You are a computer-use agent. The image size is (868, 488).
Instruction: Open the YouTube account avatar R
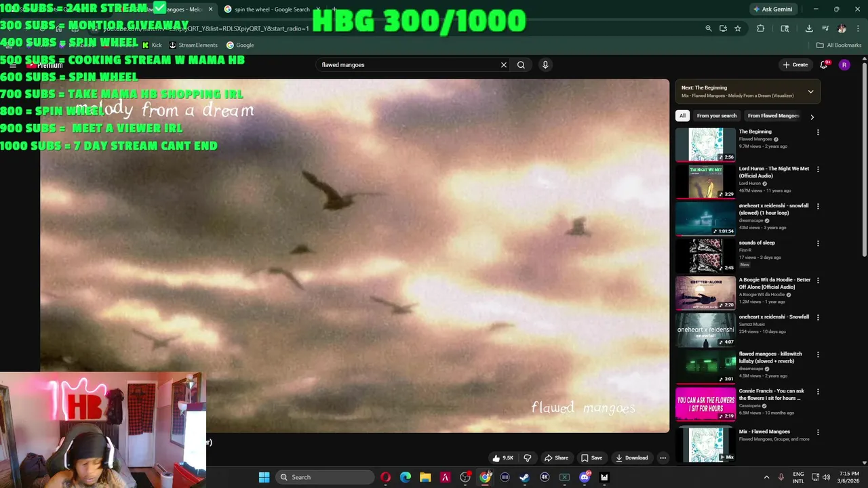pyautogui.click(x=844, y=65)
